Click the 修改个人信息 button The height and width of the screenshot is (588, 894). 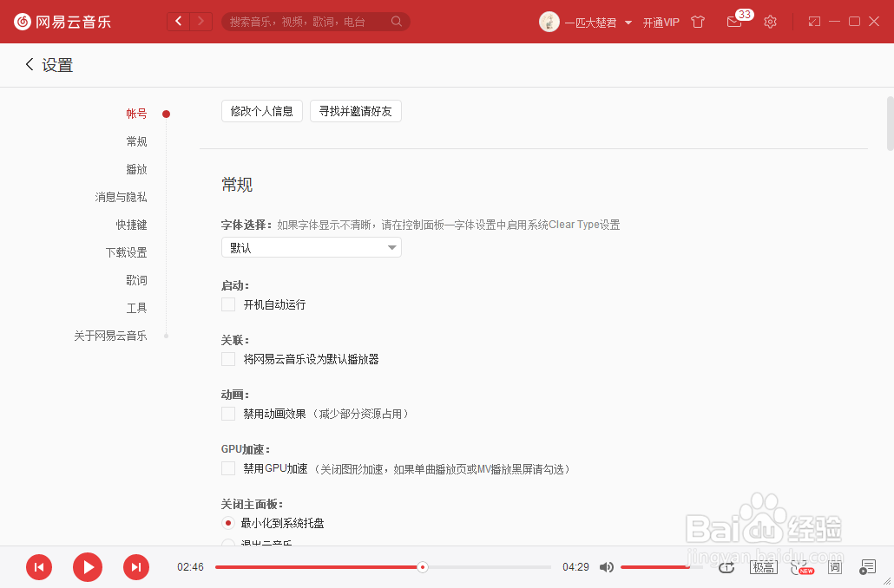pyautogui.click(x=261, y=111)
